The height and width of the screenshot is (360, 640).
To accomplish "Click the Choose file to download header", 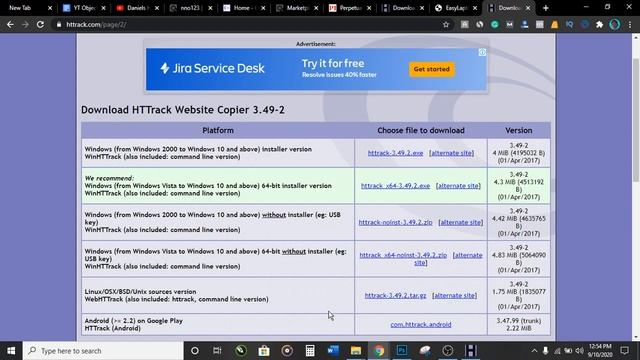I will pos(421,130).
